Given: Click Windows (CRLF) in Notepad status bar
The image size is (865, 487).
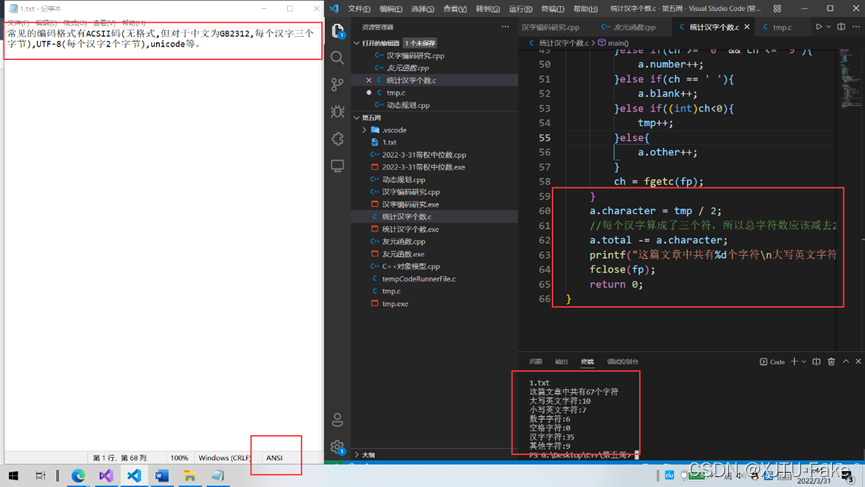Looking at the screenshot, I should click(x=225, y=458).
